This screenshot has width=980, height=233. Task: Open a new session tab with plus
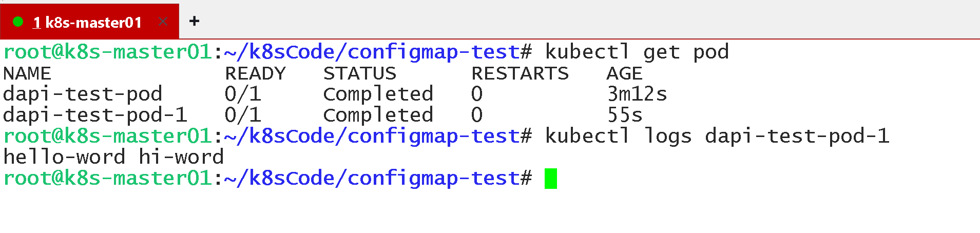pos(194,21)
